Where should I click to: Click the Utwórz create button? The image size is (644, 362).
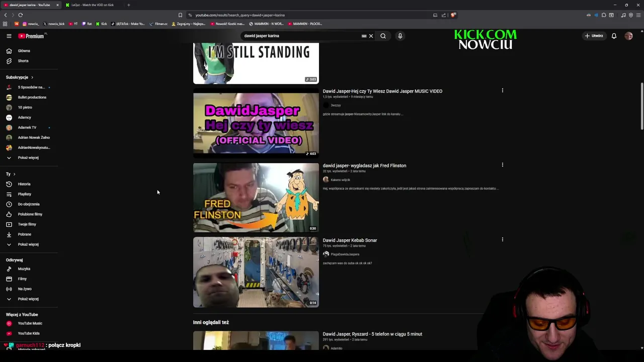coord(594,36)
